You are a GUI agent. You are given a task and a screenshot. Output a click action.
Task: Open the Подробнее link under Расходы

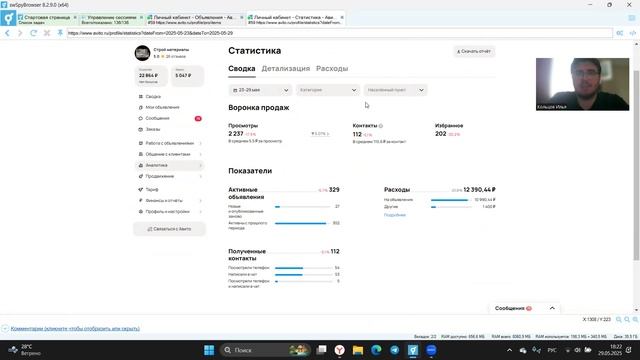(x=395, y=215)
